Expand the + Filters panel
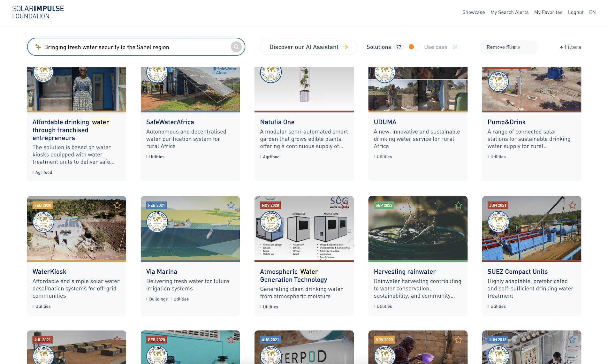Viewport: 608px width, 364px height. pos(570,47)
